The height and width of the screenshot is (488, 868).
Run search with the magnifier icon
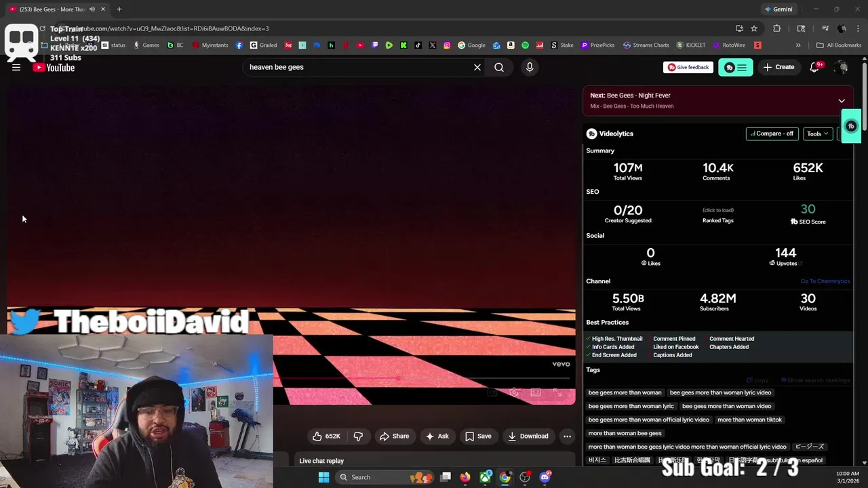coord(499,67)
